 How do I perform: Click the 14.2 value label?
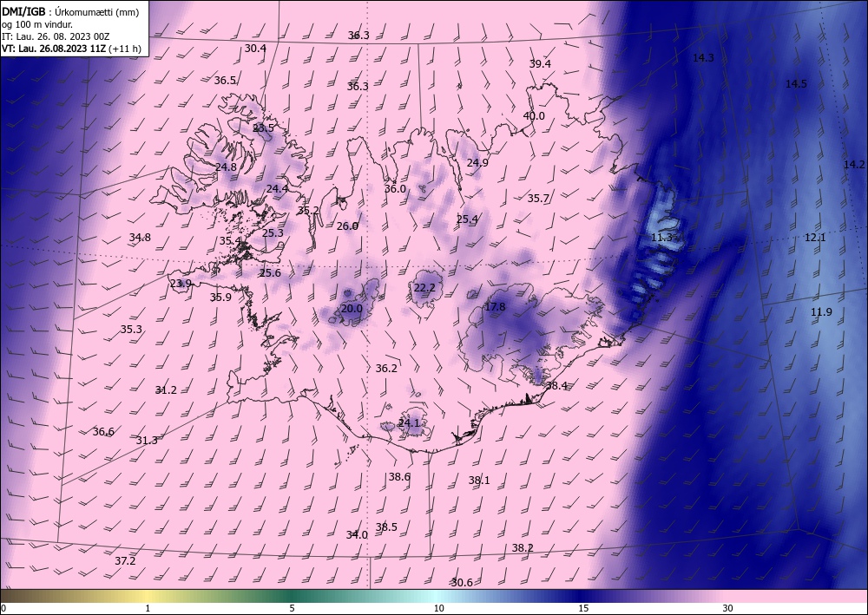pos(854,164)
